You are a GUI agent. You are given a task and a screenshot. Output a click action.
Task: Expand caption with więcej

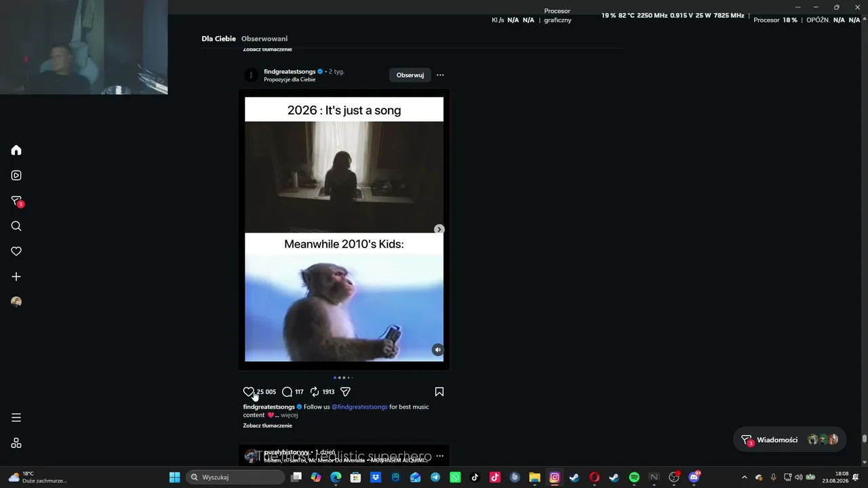pyautogui.click(x=290, y=415)
